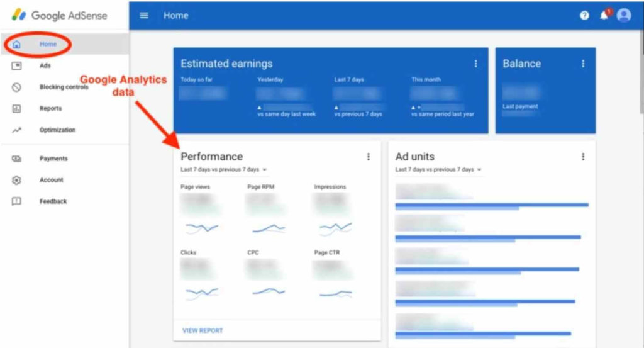The width and height of the screenshot is (644, 348).
Task: Click the Google AdSense logo
Action: tap(60, 15)
